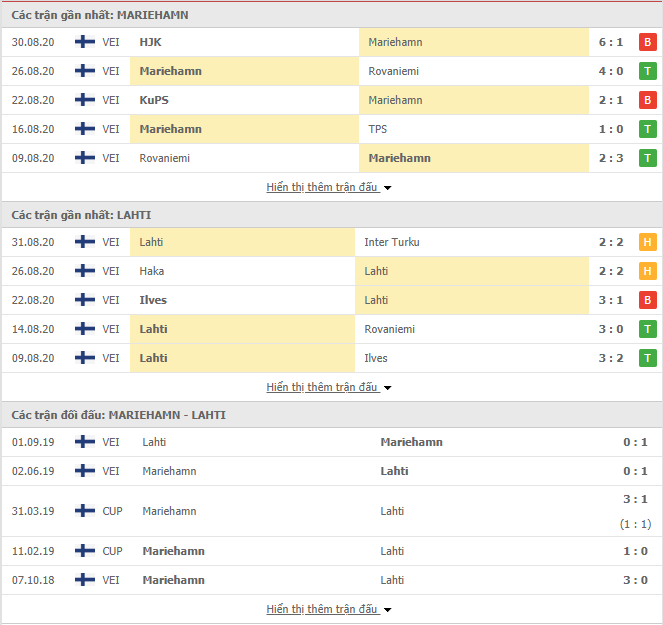The height and width of the screenshot is (625, 663).
Task: Click red B badge for Ilves 3:1 Lahti
Action: 648,300
